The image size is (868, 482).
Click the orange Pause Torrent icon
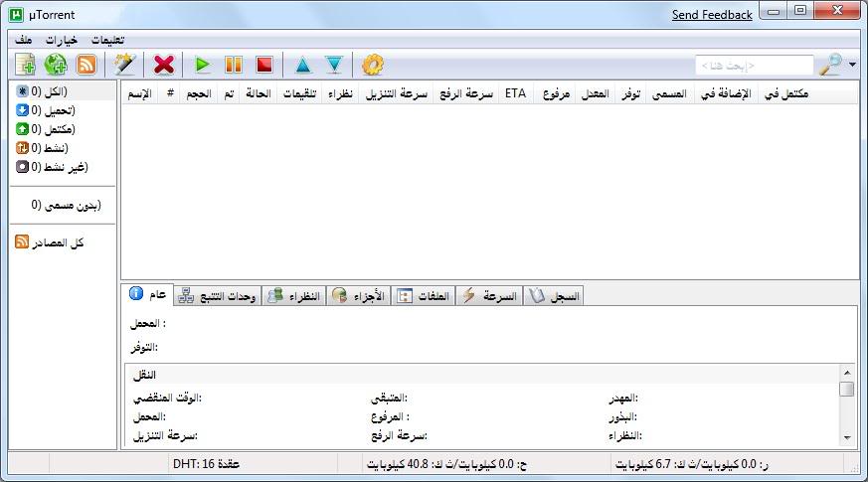point(234,65)
